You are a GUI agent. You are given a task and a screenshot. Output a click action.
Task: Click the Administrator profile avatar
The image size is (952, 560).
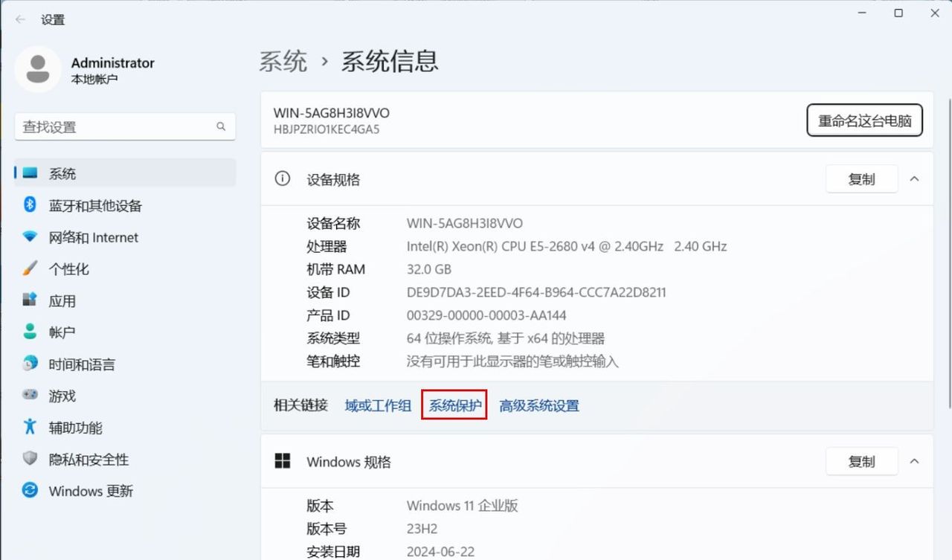click(x=38, y=69)
